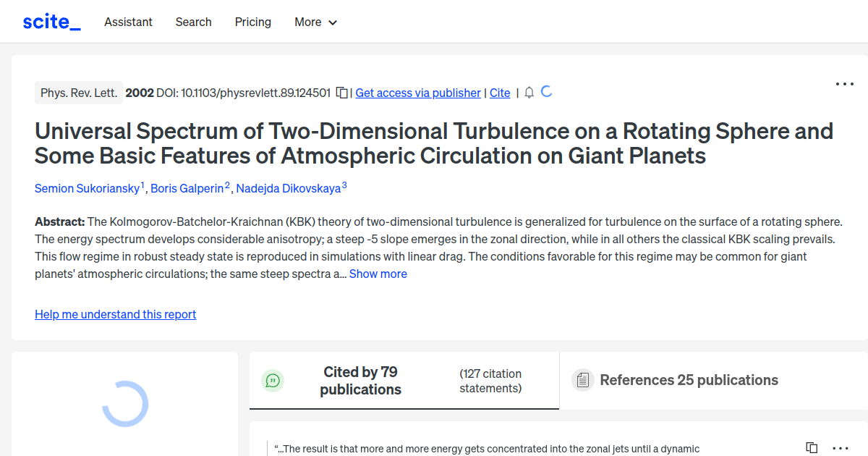Click Help me understand this report
868x456 pixels.
coord(115,314)
